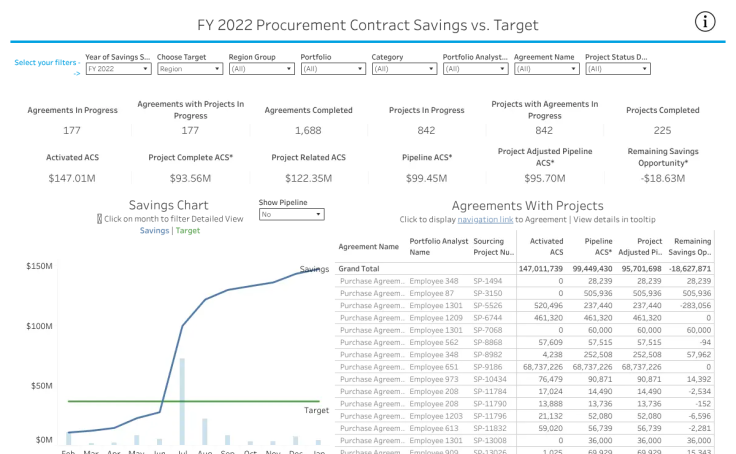Expand the Portfolio filter dropdown
This screenshot has width=736, height=454.
click(333, 69)
